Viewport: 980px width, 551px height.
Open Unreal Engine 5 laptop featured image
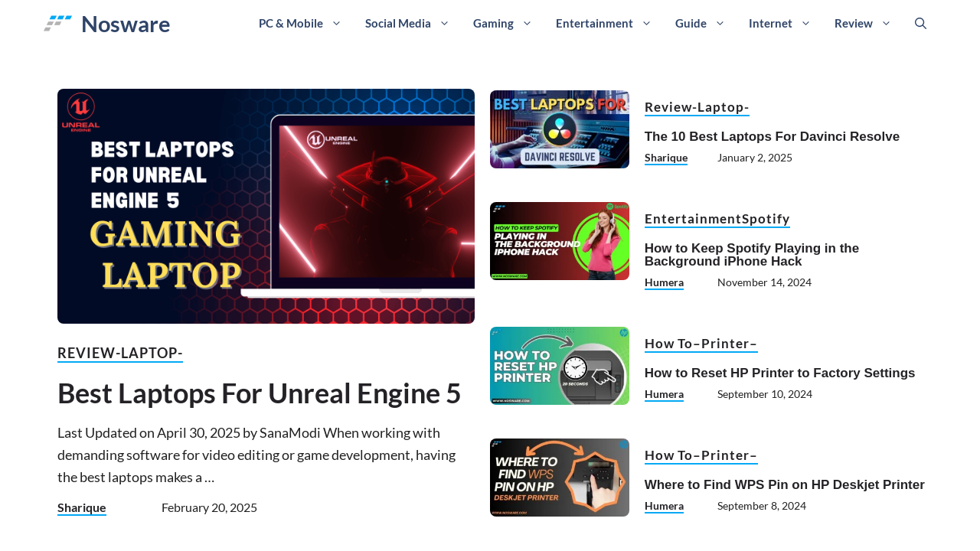[x=266, y=206]
